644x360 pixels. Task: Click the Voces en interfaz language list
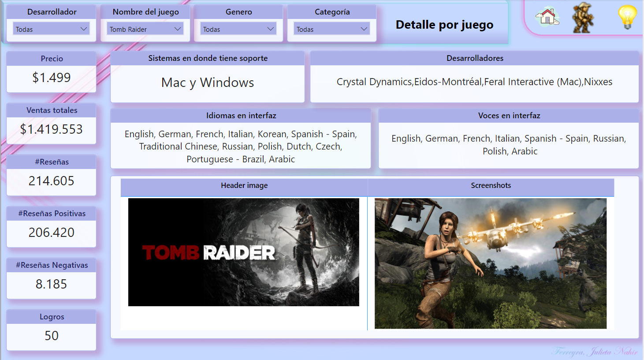coord(509,145)
